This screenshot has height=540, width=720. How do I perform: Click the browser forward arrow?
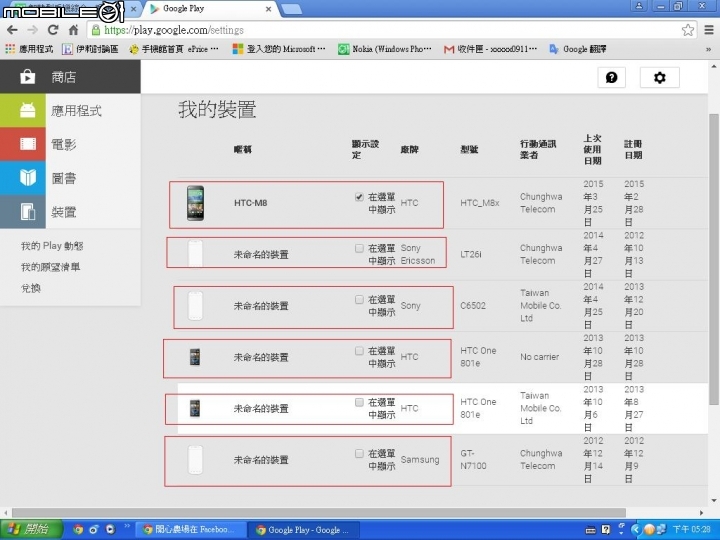pyautogui.click(x=33, y=30)
